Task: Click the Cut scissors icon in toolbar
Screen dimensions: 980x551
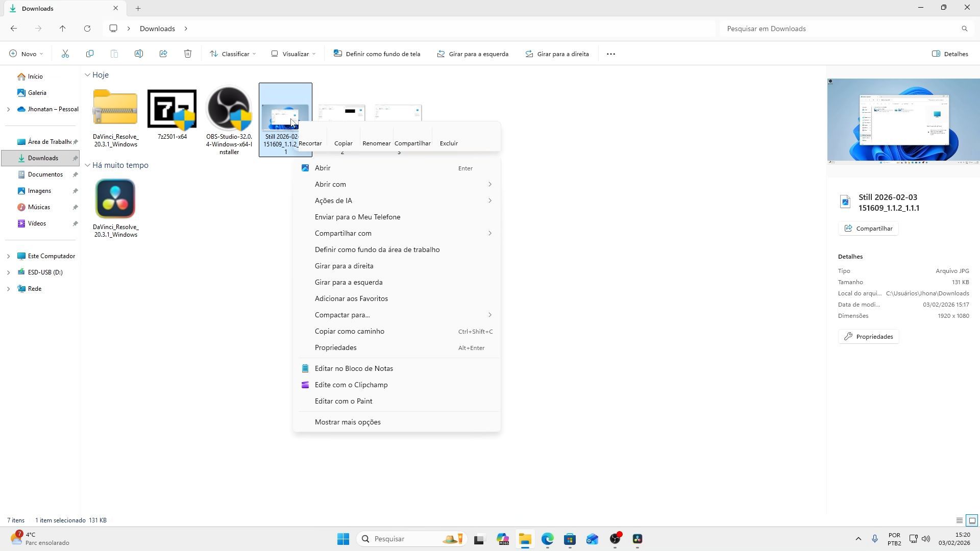Action: coord(65,54)
